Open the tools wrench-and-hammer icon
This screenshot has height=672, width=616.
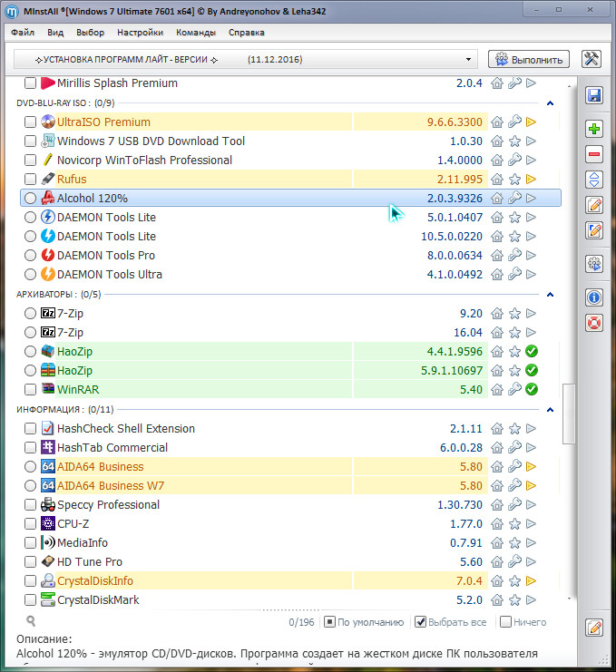[x=592, y=59]
